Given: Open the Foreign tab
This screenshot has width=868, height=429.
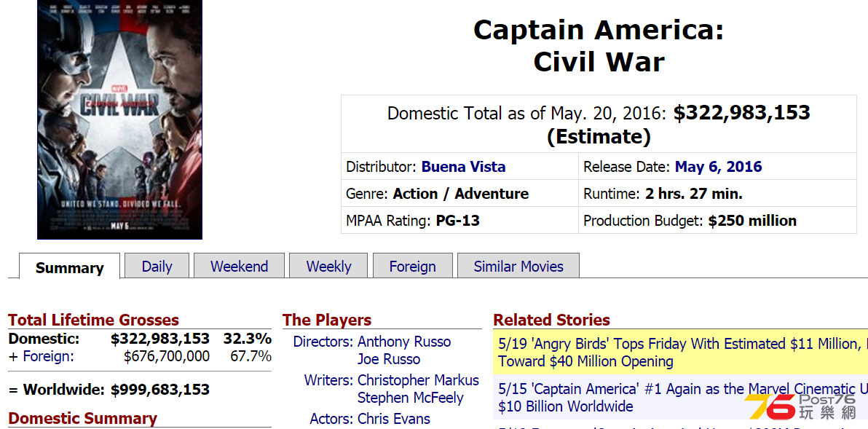Looking at the screenshot, I should pyautogui.click(x=413, y=266).
